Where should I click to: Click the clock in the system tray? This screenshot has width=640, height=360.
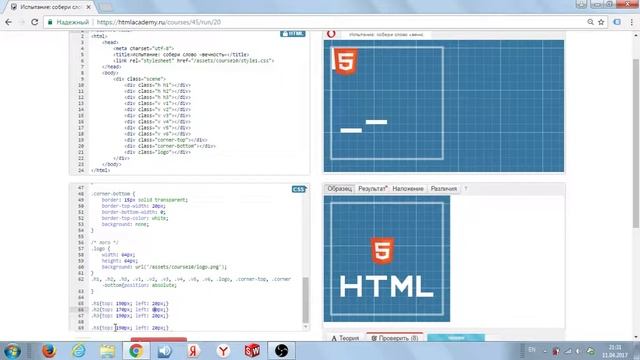[x=616, y=351]
